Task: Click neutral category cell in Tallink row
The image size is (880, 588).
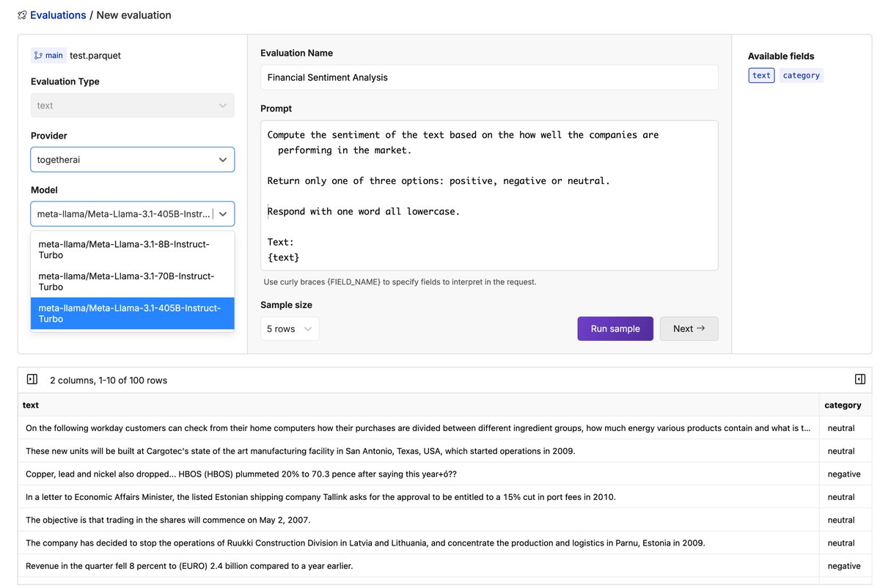Action: coord(845,497)
